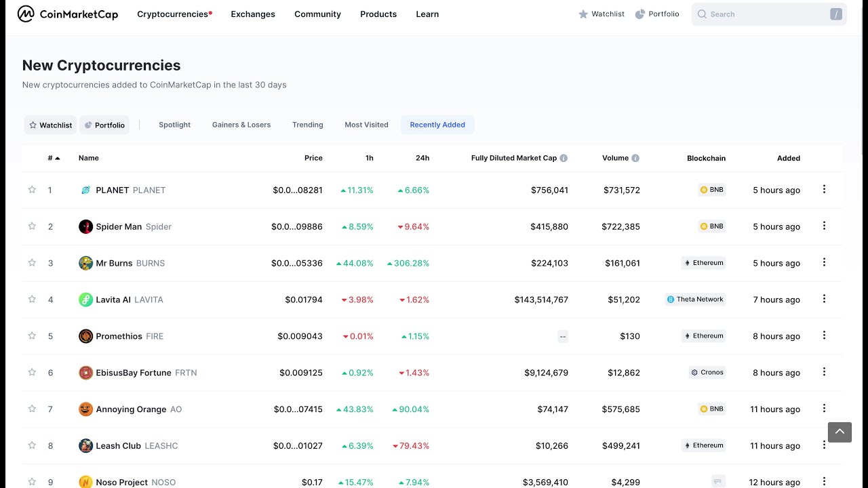868x488 pixels.
Task: Click the Promethios coin logo
Action: point(85,336)
